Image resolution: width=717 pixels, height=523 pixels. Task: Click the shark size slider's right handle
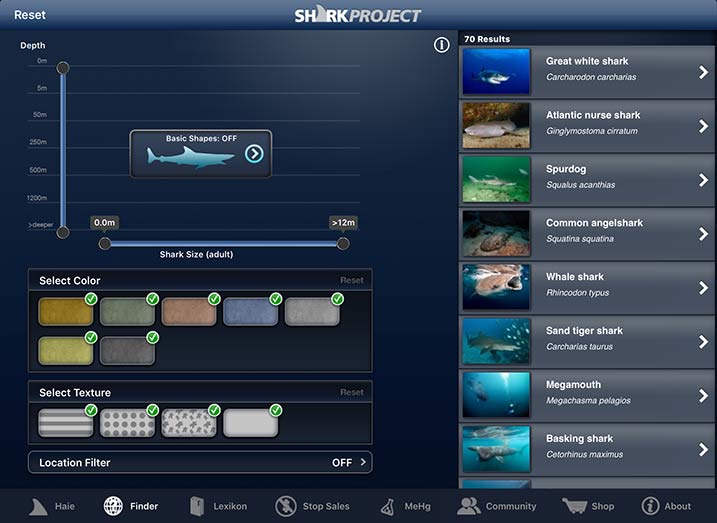[343, 243]
